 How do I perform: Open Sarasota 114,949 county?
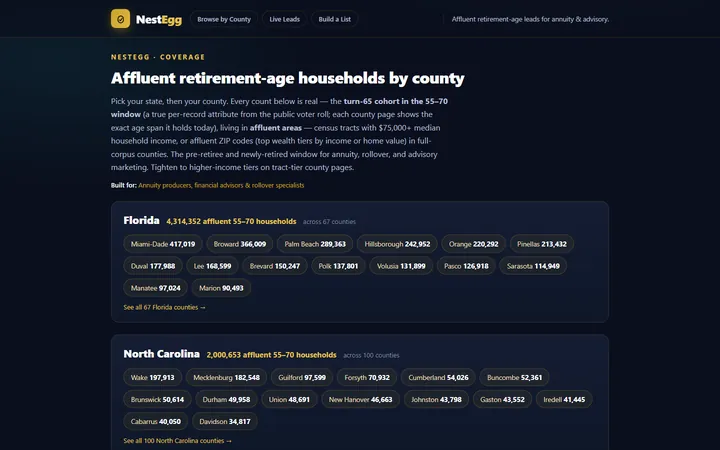(x=533, y=266)
